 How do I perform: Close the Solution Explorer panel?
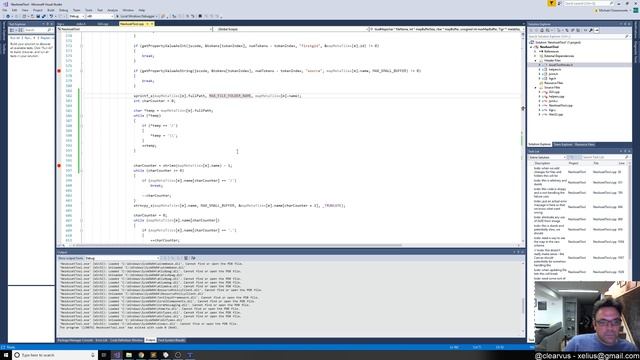(x=629, y=24)
